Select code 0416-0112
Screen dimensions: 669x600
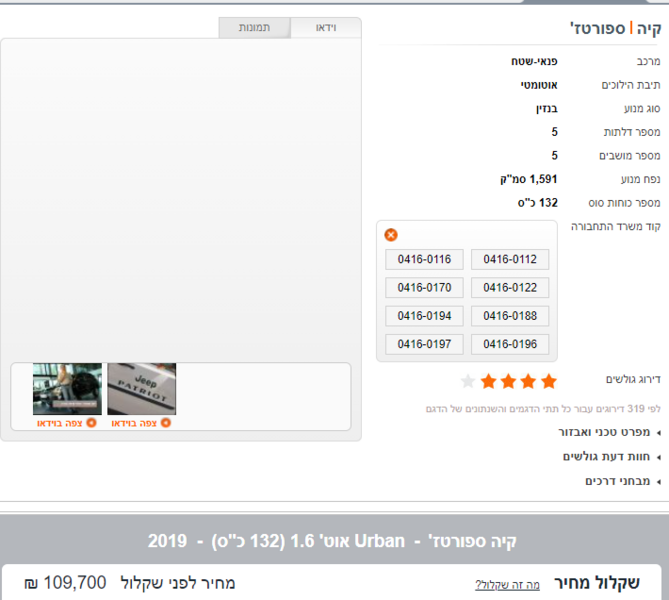(510, 259)
